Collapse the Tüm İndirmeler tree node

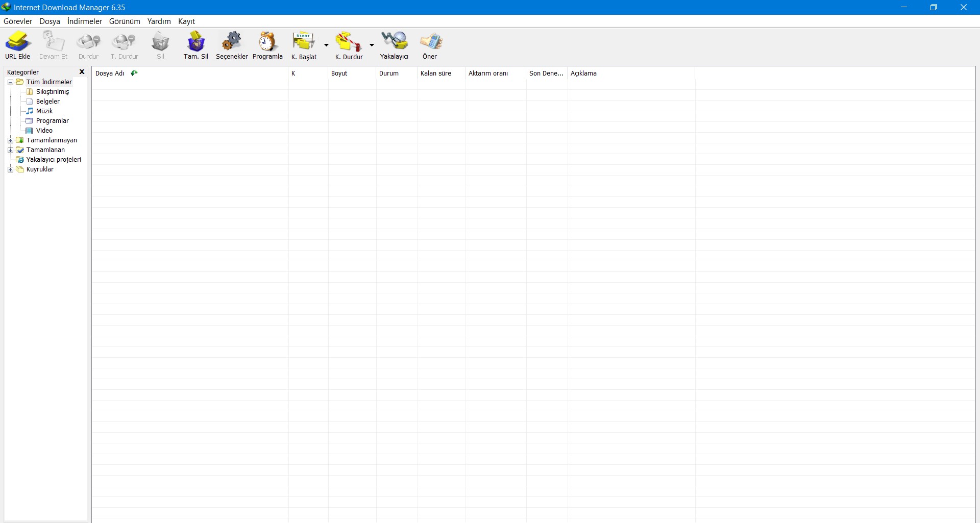coord(10,82)
